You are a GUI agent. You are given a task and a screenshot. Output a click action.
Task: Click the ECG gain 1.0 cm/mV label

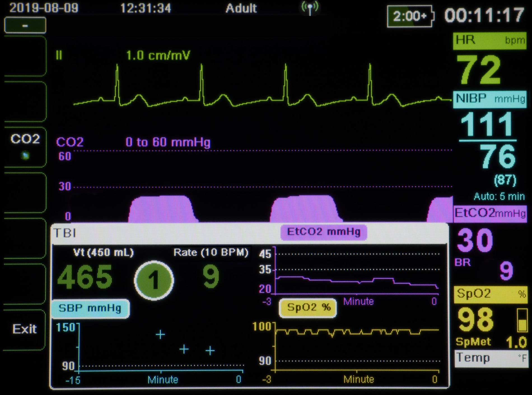click(x=158, y=55)
